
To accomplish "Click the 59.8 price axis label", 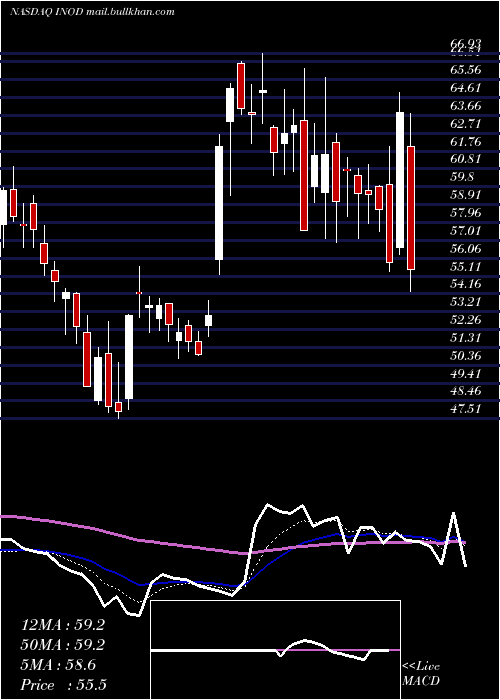I will click(x=462, y=177).
